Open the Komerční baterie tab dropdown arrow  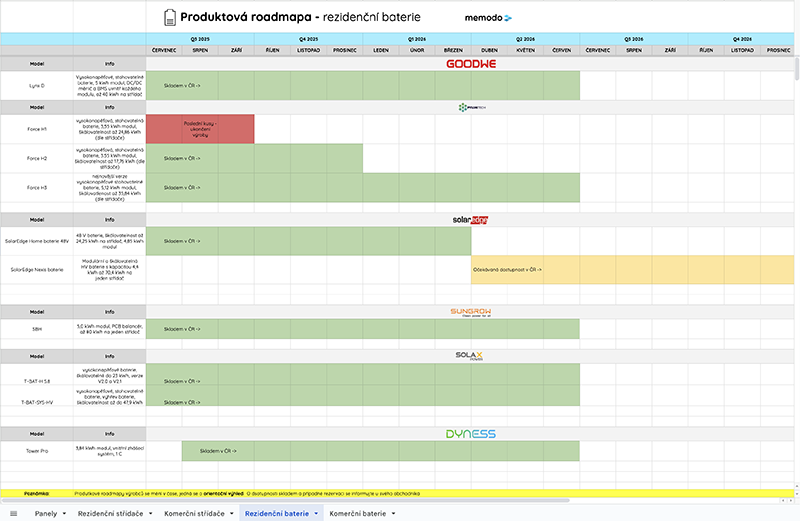coord(393,513)
